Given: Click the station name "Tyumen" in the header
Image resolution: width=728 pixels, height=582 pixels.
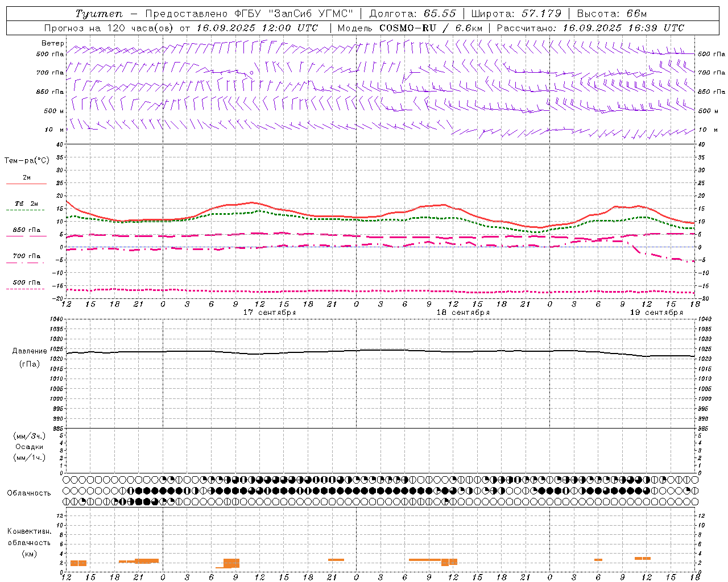Looking at the screenshot, I should (99, 14).
